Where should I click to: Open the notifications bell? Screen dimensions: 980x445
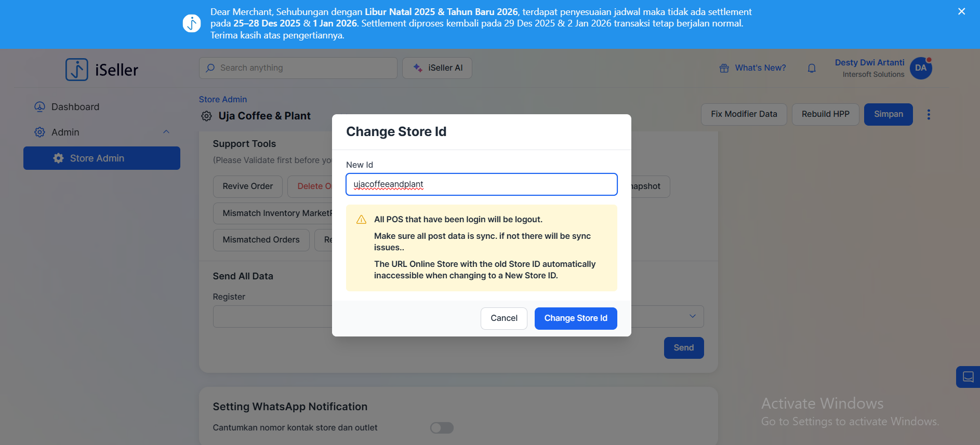[812, 68]
